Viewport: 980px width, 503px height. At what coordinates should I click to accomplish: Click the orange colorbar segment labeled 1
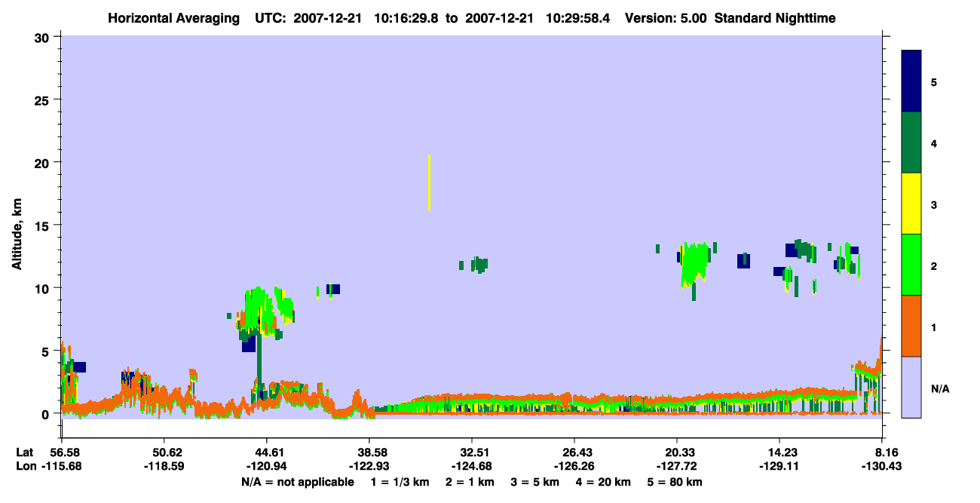coord(911,326)
